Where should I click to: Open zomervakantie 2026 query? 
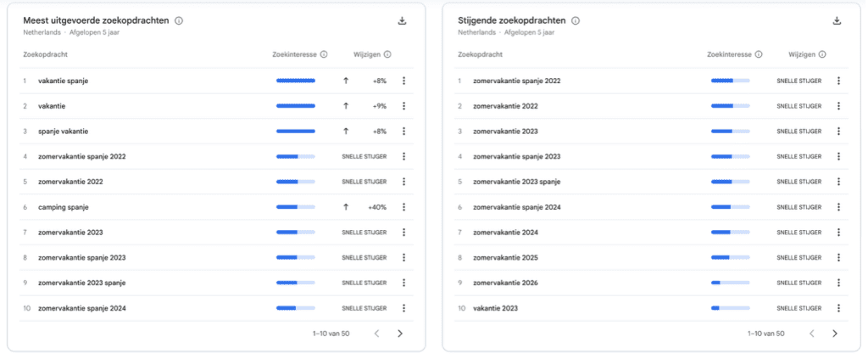coord(505,283)
